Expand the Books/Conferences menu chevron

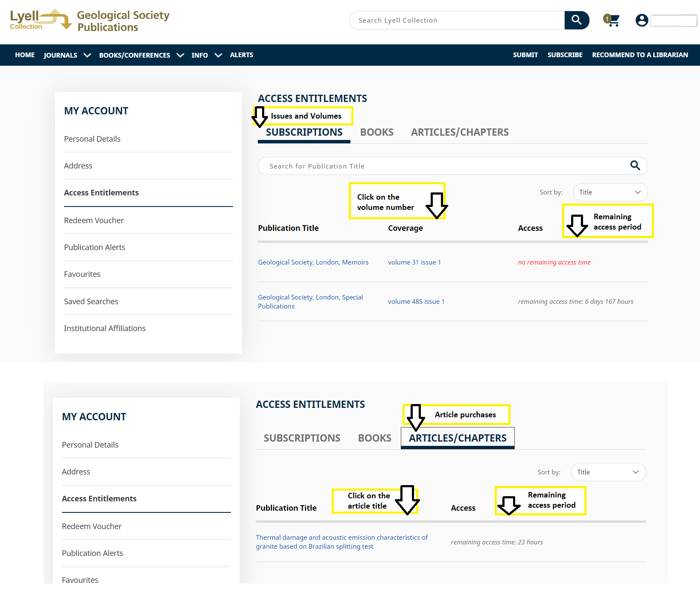[180, 55]
